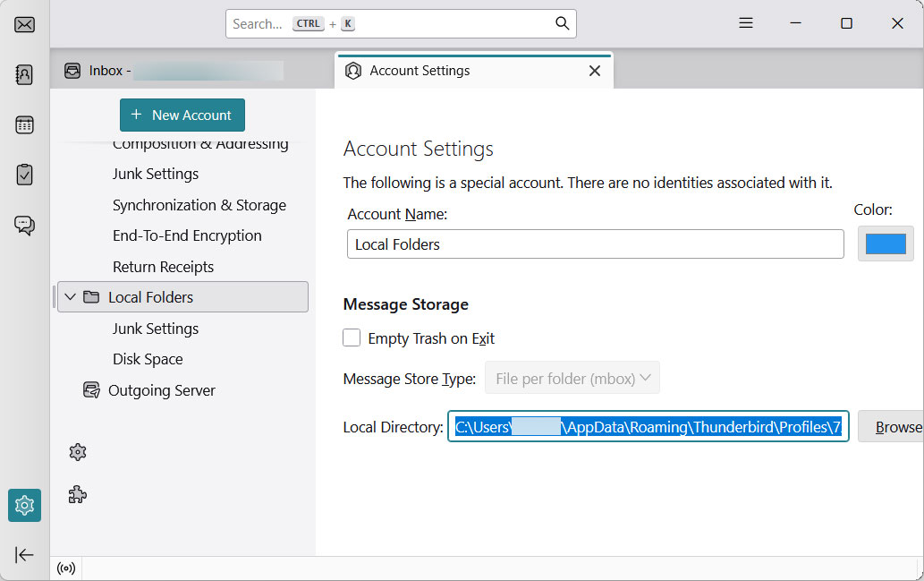Image resolution: width=924 pixels, height=581 pixels.
Task: Open the Tasks space icon
Action: [25, 175]
